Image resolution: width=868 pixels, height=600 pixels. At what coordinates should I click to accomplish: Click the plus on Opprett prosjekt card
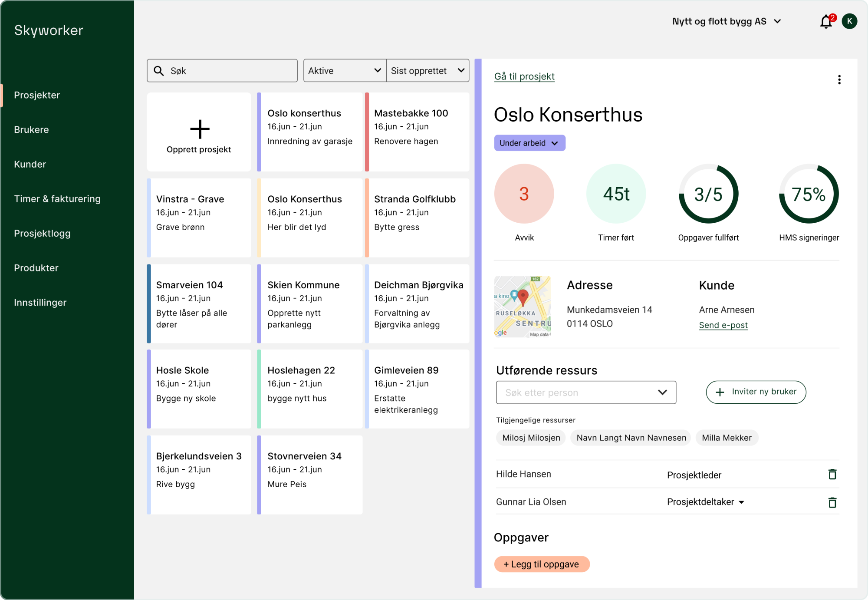coord(199,129)
